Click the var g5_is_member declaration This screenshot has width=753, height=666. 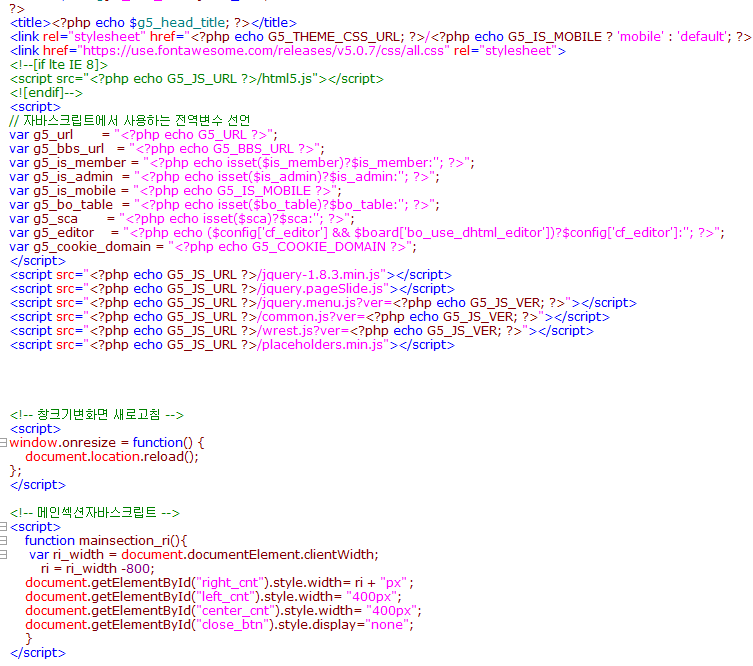(x=242, y=163)
